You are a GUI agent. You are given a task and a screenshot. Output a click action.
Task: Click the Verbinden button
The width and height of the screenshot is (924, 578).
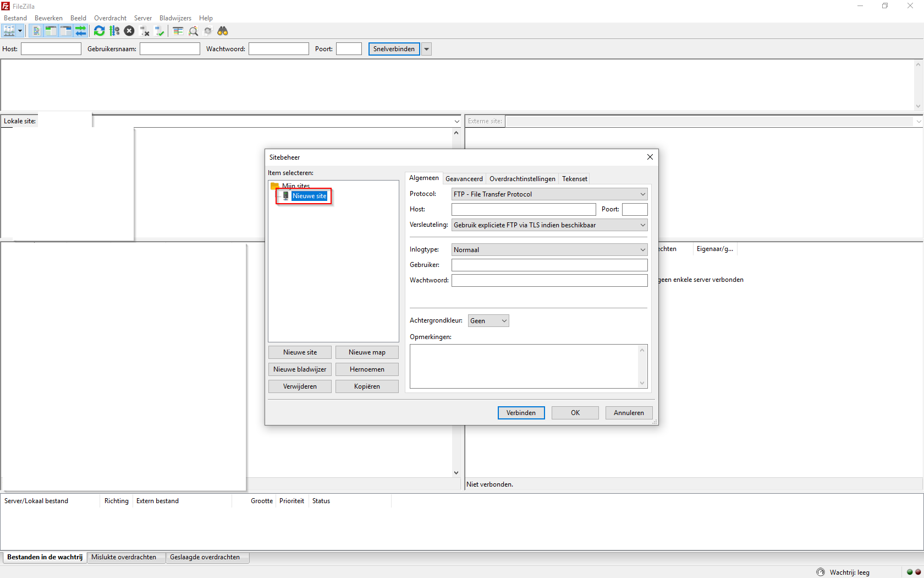[521, 413]
